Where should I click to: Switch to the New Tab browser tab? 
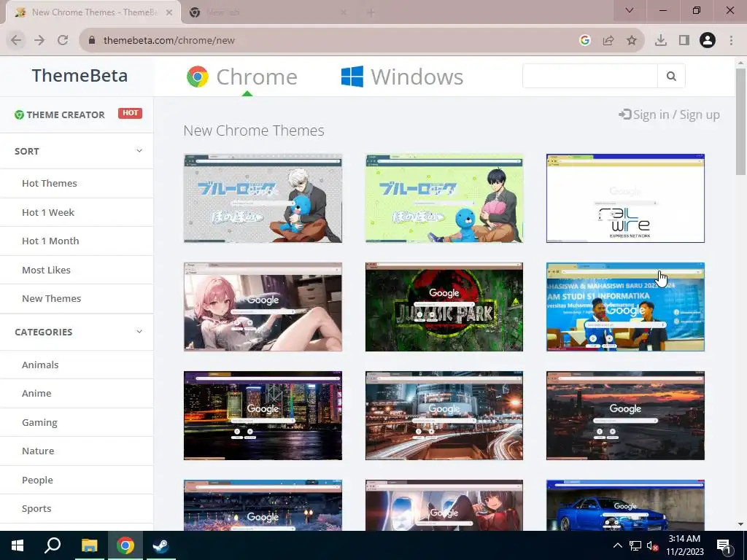point(267,12)
